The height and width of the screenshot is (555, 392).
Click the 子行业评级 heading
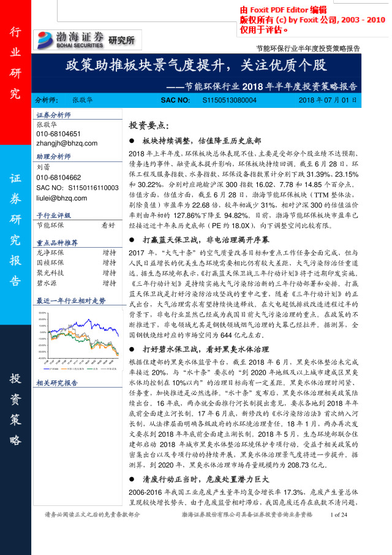point(53,215)
